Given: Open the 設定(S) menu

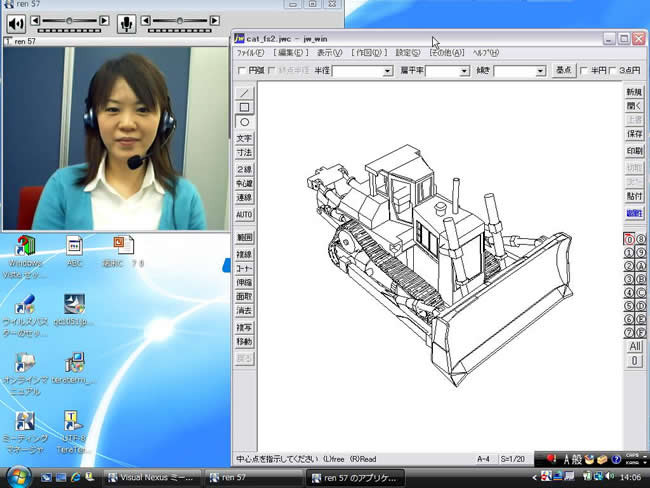Looking at the screenshot, I should (408, 53).
